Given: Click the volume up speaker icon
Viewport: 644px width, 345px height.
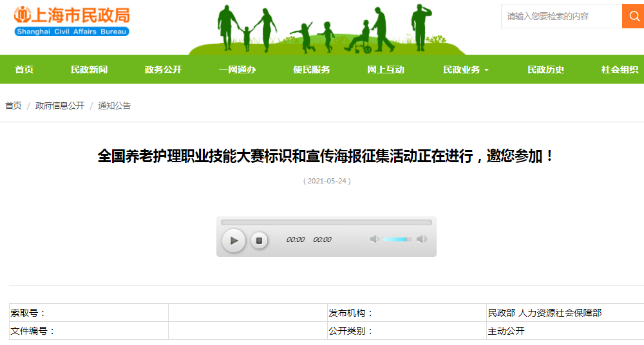Looking at the screenshot, I should coord(422,239).
